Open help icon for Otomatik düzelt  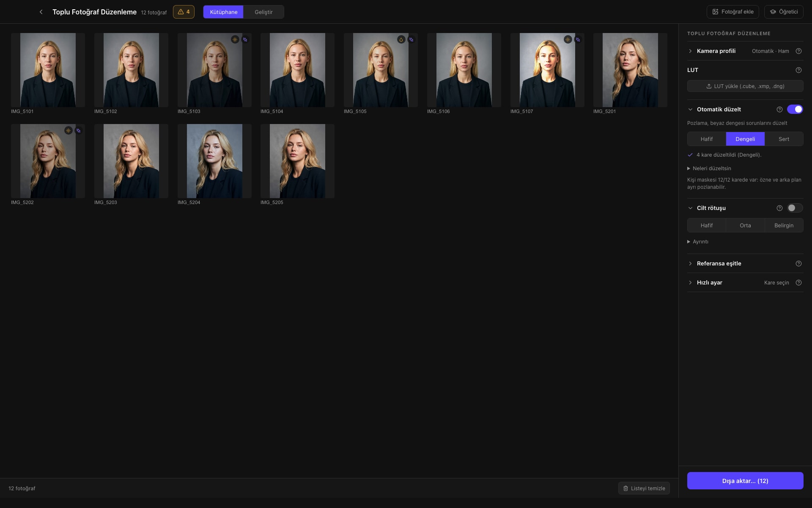[779, 109]
